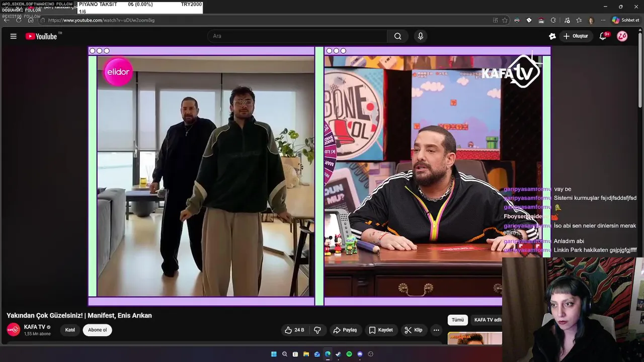Create a clip with Klip button
The height and width of the screenshot is (362, 644).
click(414, 330)
